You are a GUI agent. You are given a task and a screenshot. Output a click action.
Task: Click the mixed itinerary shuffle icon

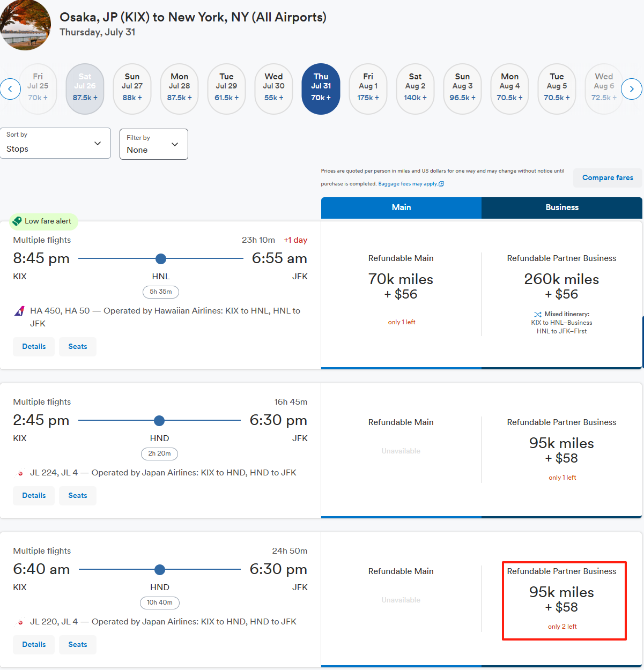[538, 315]
